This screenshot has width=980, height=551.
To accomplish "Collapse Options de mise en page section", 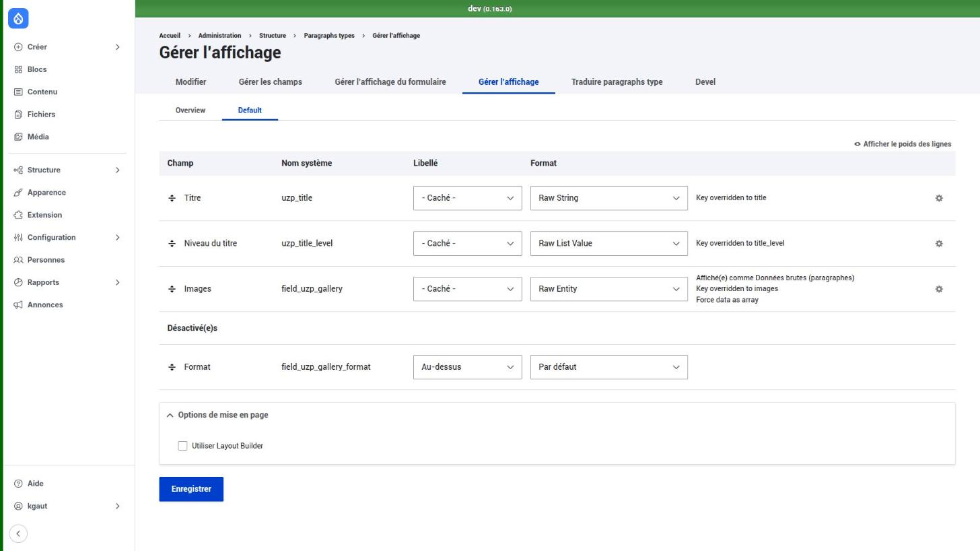I will click(217, 415).
